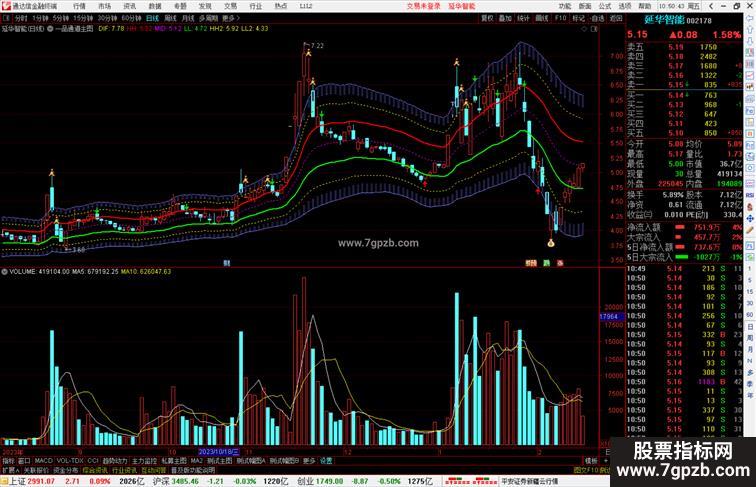Click the Tongdaxin application logo icon

(x=6, y=6)
